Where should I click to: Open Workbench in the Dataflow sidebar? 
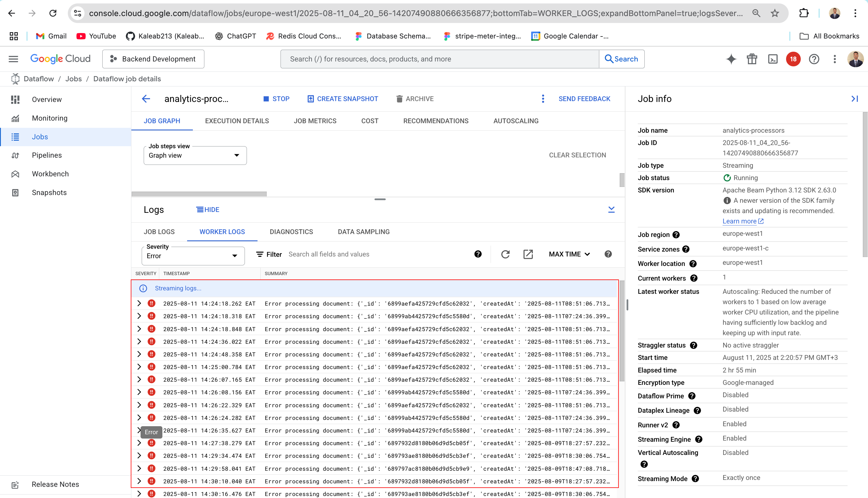pos(66,174)
